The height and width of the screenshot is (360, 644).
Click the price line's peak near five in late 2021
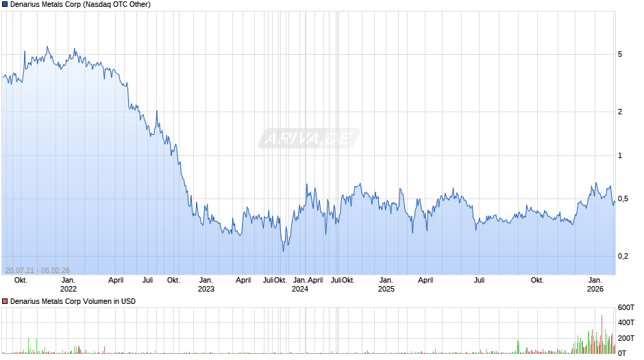(47, 47)
